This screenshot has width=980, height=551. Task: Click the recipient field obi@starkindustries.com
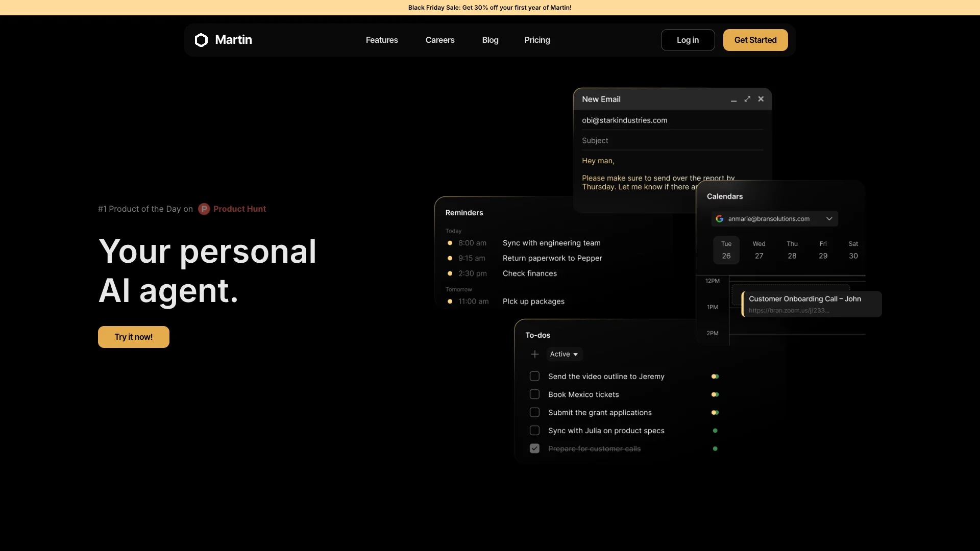click(672, 120)
